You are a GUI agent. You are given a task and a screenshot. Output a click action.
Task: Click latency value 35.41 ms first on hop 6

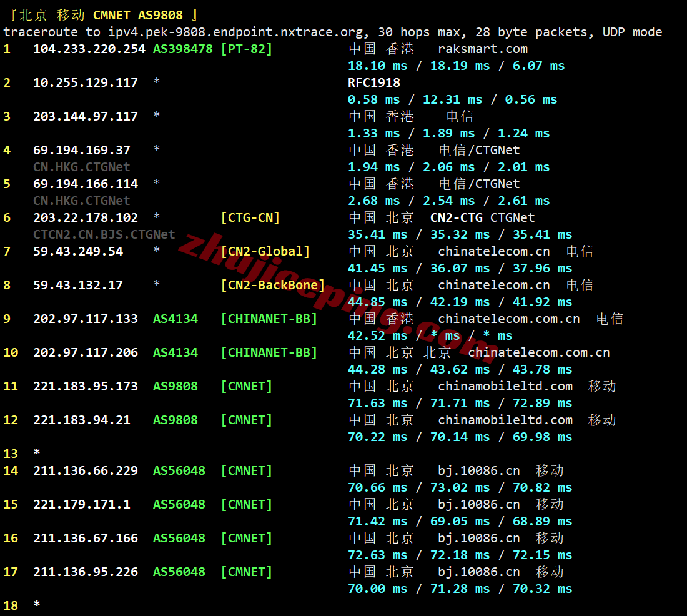377,235
